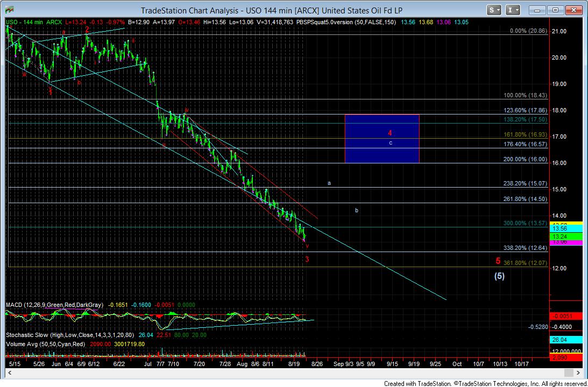The width and height of the screenshot is (588, 387).
Task: Click the scrollbar left arrow
Action: [9, 373]
